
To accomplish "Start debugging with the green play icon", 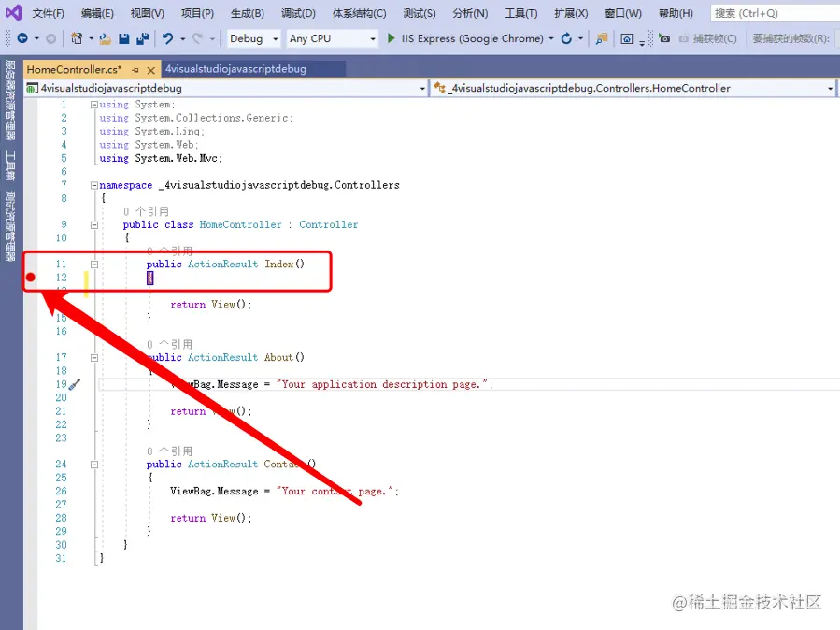I will (392, 38).
